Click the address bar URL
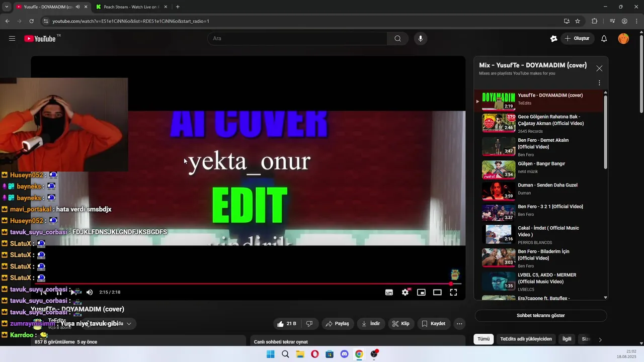The image size is (644, 362). [131, 21]
